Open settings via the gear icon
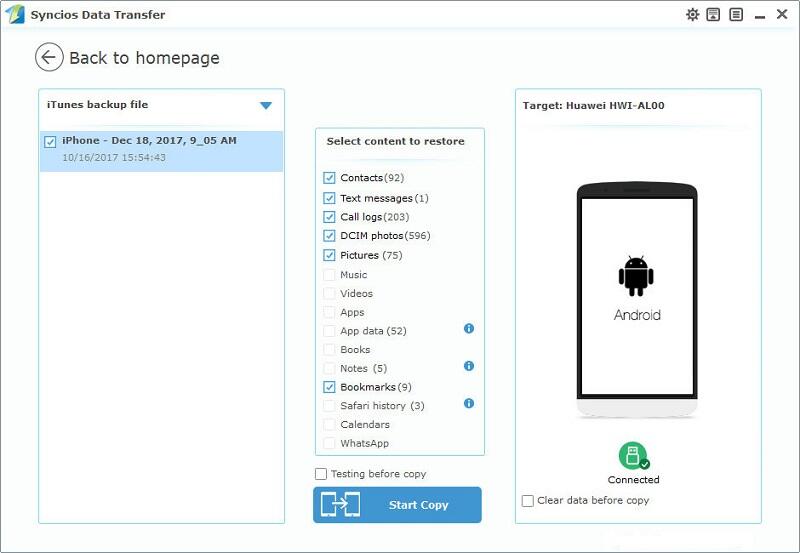This screenshot has width=800, height=553. point(692,15)
